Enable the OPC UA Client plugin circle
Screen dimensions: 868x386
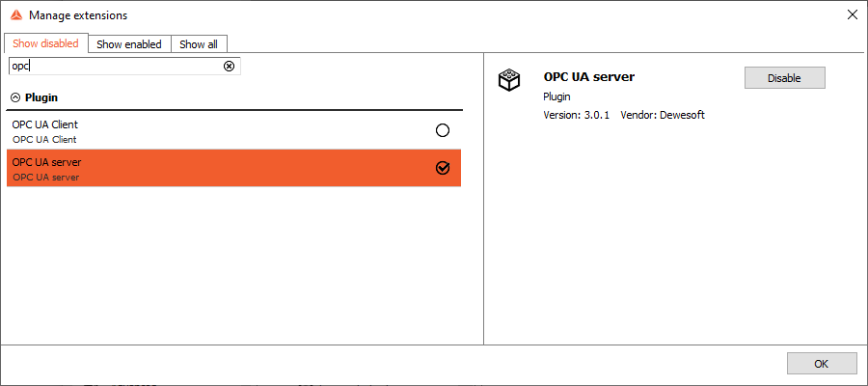click(x=443, y=130)
